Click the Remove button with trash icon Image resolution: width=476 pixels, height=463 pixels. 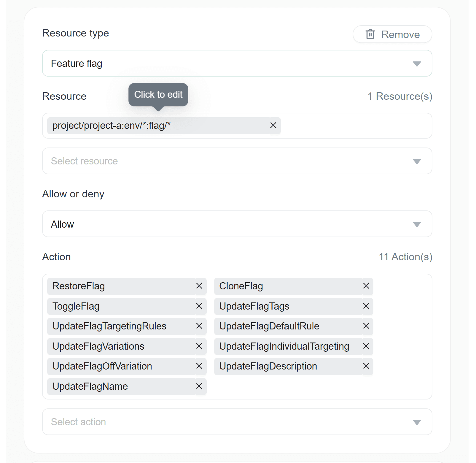392,34
